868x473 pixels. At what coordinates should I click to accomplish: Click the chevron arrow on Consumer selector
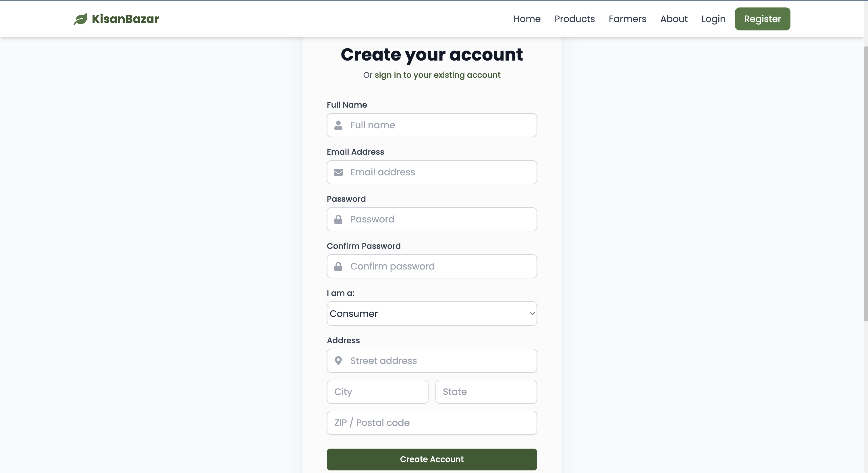pos(532,313)
